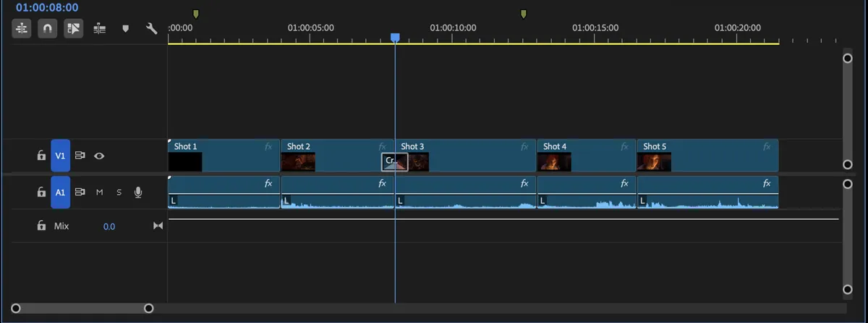The image size is (868, 323).
Task: Click right handle of horizontal zoom scrollbar
Action: pos(149,309)
